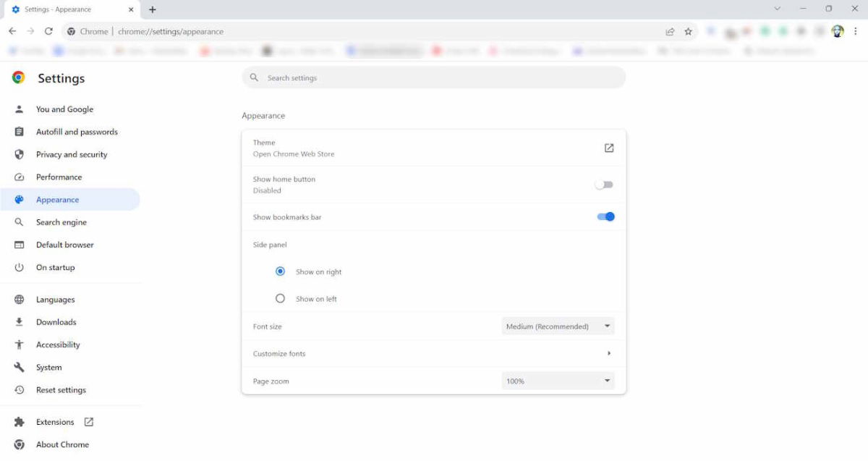Open the profile avatar in the toolbar
The width and height of the screenshot is (868, 461).
coord(838,31)
